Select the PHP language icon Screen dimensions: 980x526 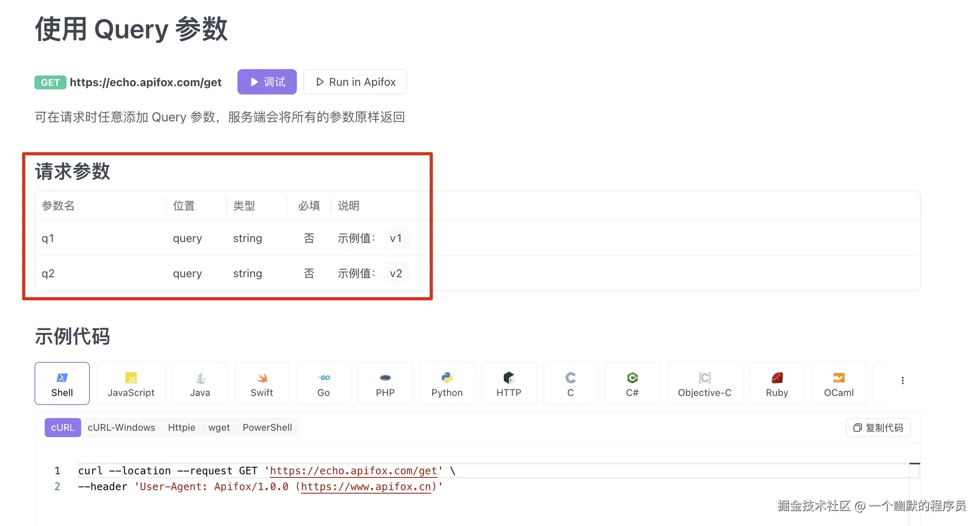(385, 383)
